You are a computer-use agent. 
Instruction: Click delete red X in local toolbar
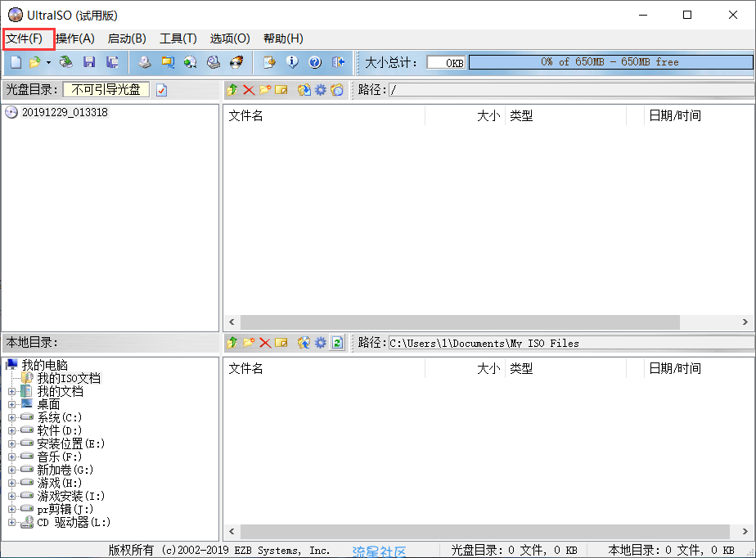point(265,343)
